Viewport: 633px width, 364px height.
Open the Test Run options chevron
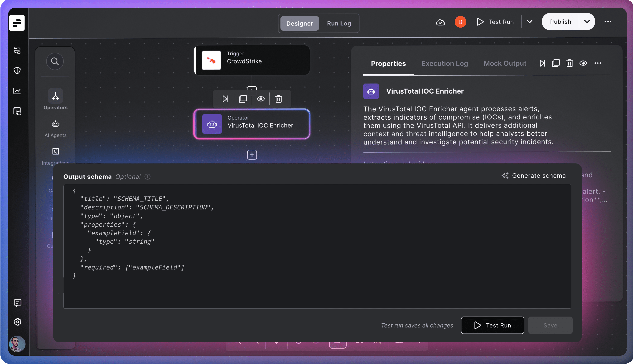point(529,22)
